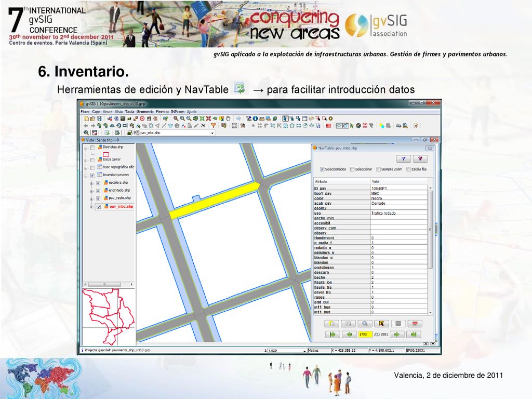Screen dimensions: 532x399
Task: Uncheck the escalera.shp layer checkbox
Action: 98,183
